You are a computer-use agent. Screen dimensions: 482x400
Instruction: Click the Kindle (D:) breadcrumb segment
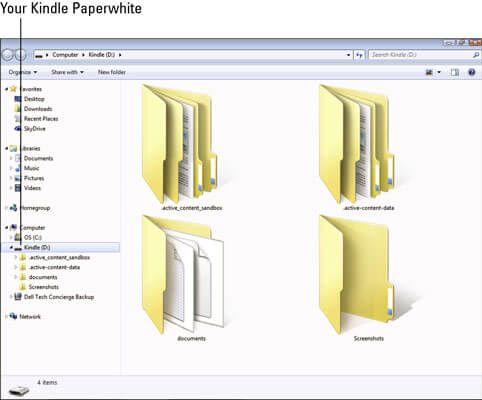pyautogui.click(x=101, y=55)
